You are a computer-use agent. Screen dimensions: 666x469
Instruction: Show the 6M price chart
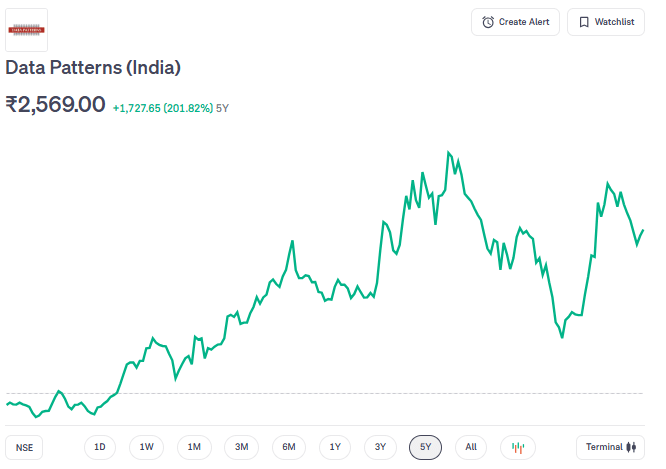[x=289, y=447]
